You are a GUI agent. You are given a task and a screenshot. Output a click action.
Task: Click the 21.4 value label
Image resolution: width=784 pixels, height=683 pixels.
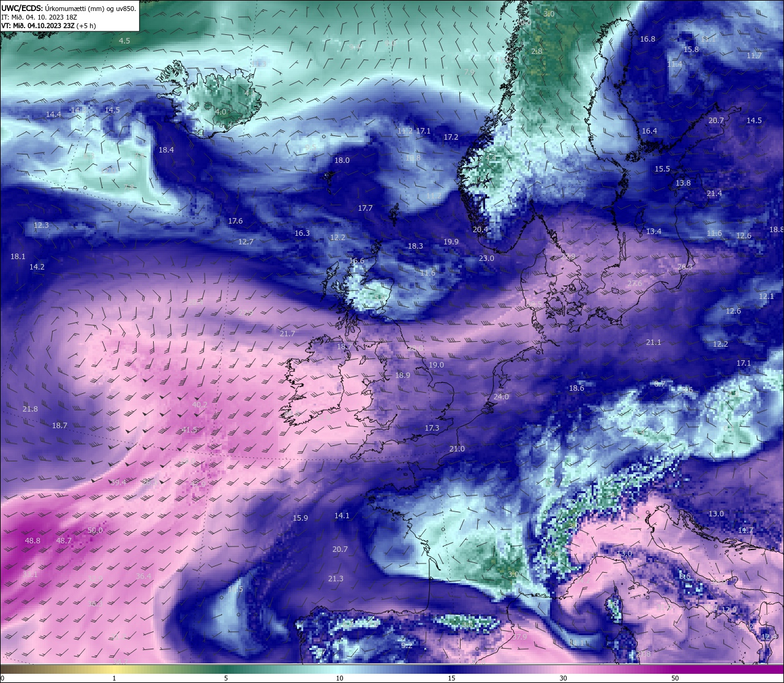[x=714, y=194]
